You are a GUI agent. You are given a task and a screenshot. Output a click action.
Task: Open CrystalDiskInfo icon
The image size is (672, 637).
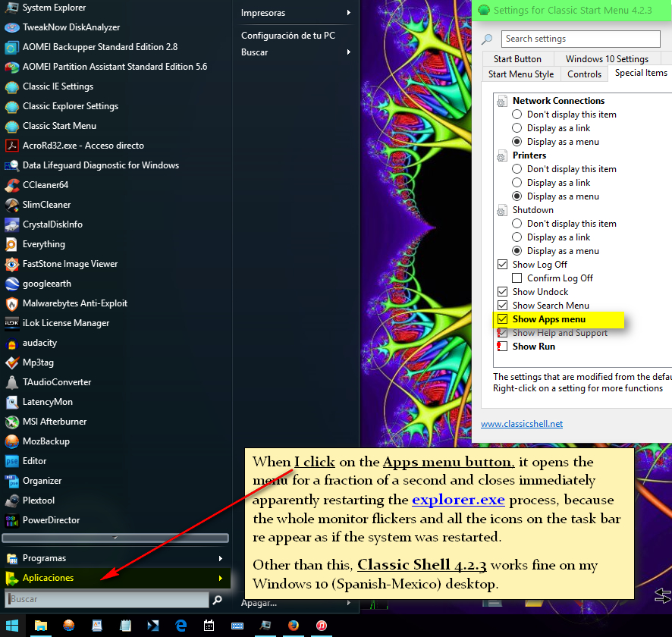pyautogui.click(x=11, y=224)
